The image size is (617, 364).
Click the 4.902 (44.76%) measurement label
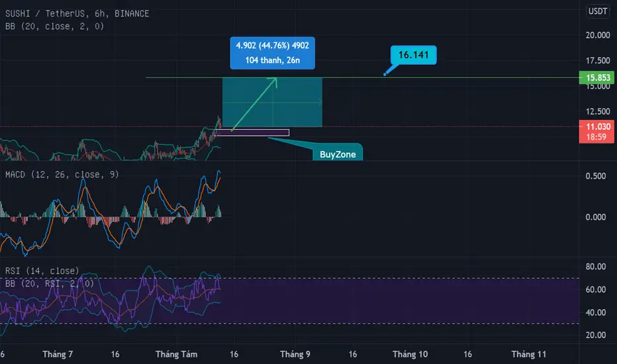coord(272,53)
